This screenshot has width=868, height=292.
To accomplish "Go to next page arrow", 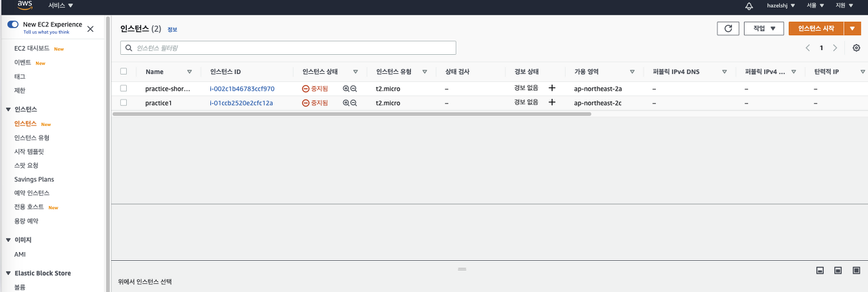I will (x=835, y=48).
